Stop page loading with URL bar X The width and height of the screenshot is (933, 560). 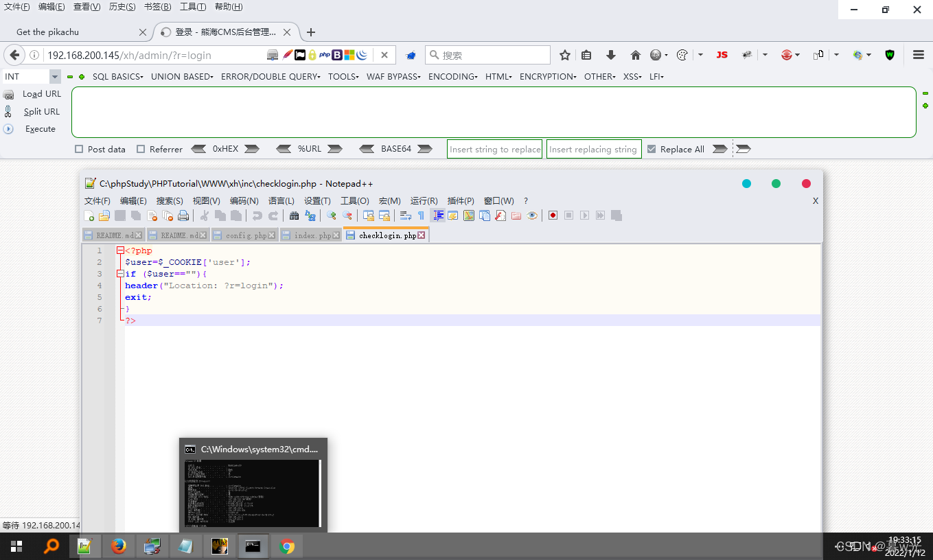point(384,55)
